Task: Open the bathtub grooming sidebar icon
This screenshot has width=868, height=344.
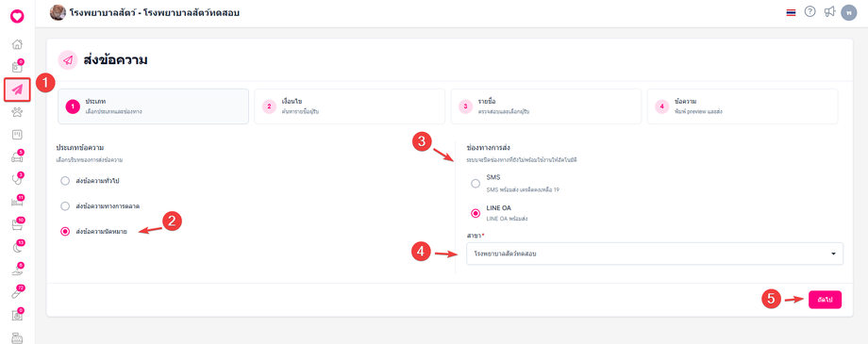Action: click(x=17, y=224)
